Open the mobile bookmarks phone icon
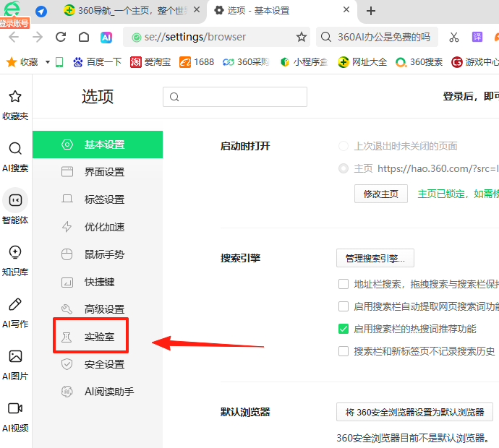The width and height of the screenshot is (499, 448). click(59, 62)
